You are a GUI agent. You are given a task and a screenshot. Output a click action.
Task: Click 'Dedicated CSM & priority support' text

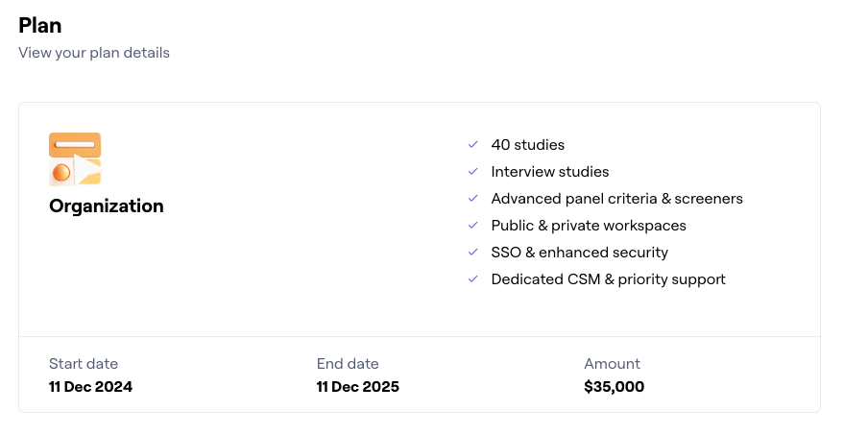click(608, 279)
